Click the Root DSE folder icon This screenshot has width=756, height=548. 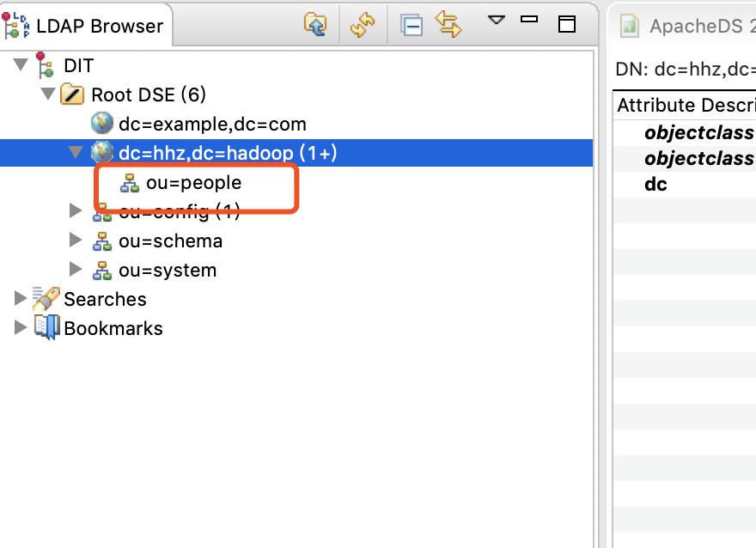[70, 94]
